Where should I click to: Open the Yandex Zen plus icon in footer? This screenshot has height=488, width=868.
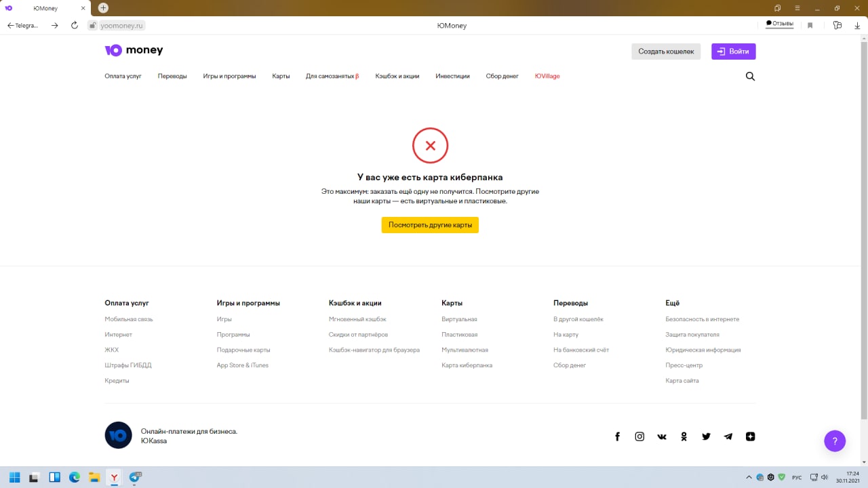point(750,436)
